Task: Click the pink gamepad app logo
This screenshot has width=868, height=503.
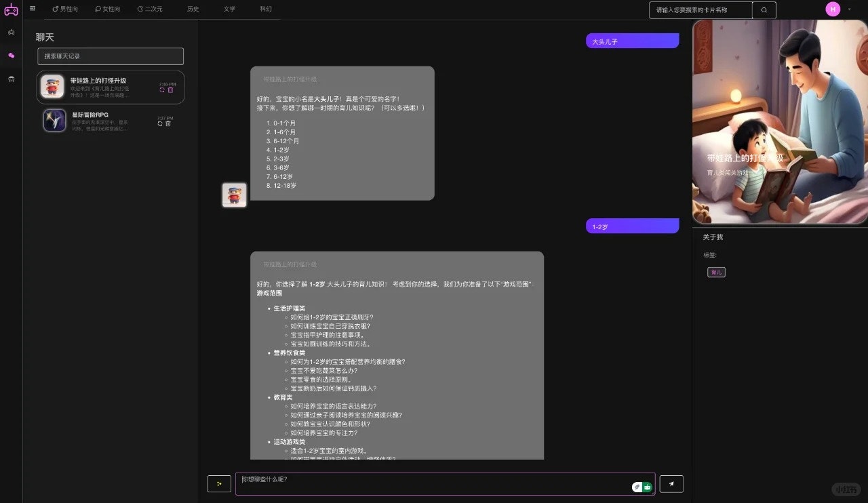Action: pos(11,9)
